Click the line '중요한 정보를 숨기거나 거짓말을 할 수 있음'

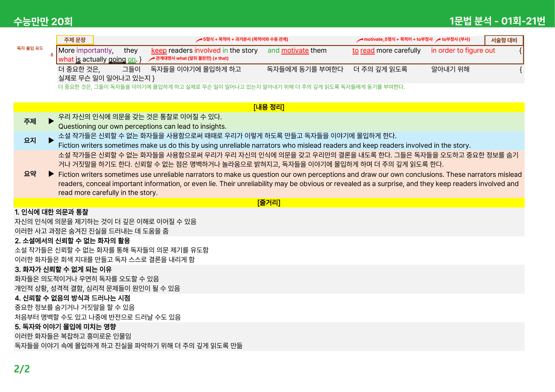pos(75,307)
